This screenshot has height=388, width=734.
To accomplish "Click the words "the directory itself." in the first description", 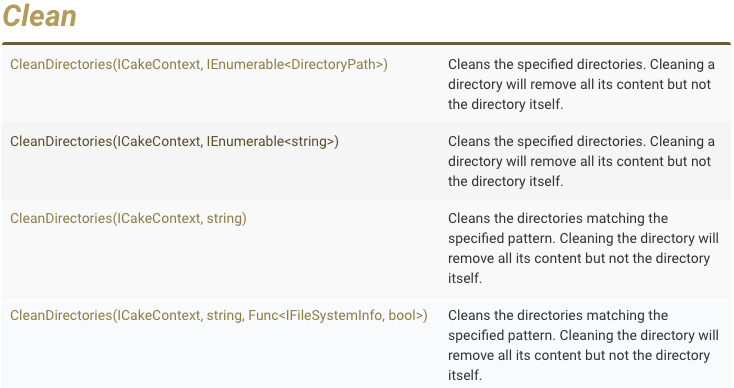I will pos(506,104).
